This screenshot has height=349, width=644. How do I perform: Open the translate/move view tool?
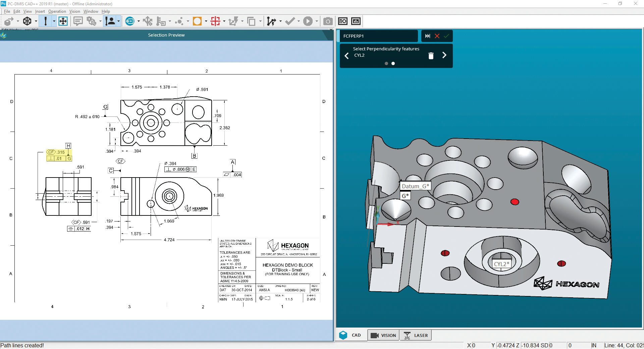point(63,21)
